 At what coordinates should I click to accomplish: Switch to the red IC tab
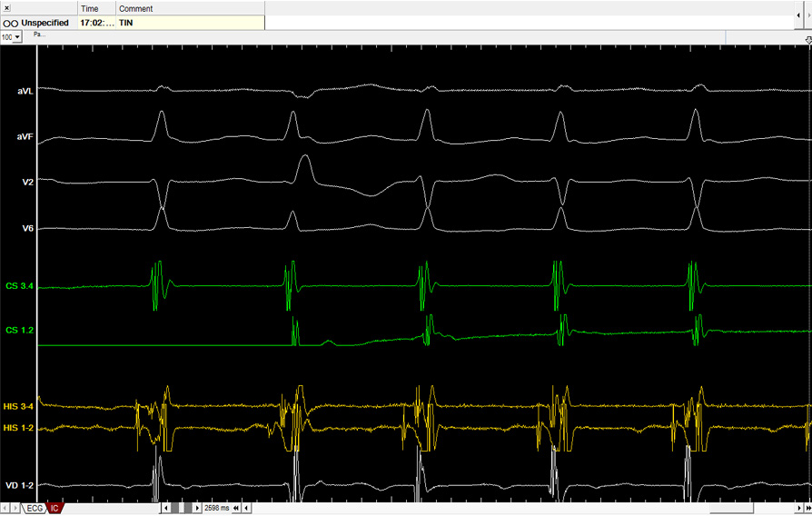(x=54, y=508)
